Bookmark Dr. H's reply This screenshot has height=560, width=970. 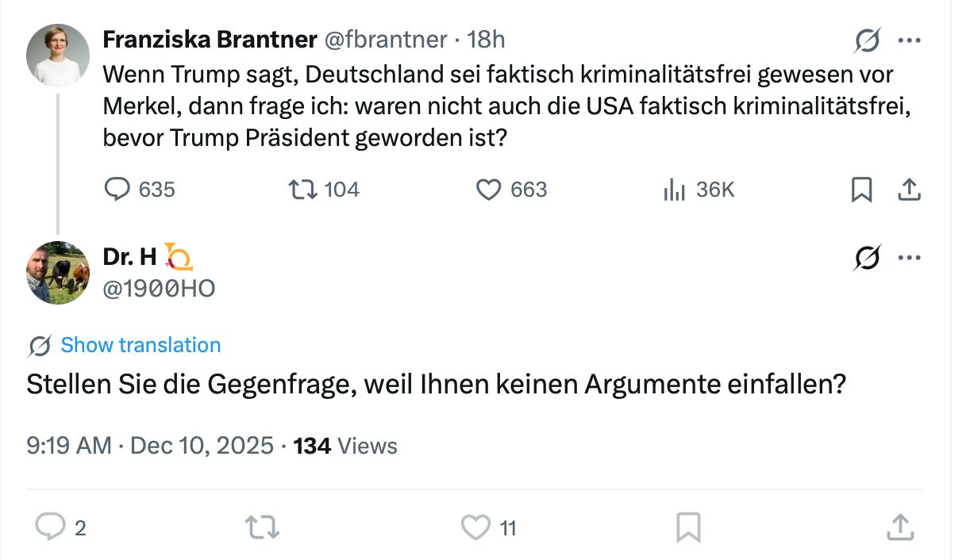click(688, 527)
